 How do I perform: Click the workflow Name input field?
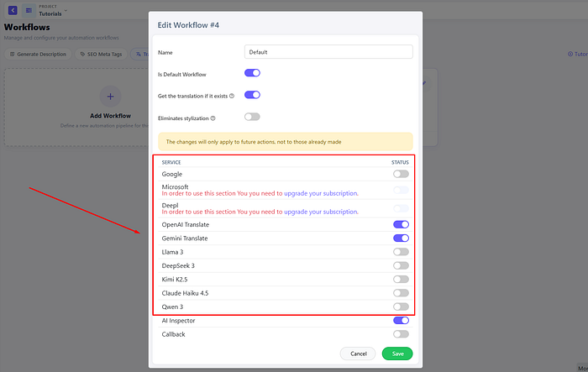coord(328,52)
